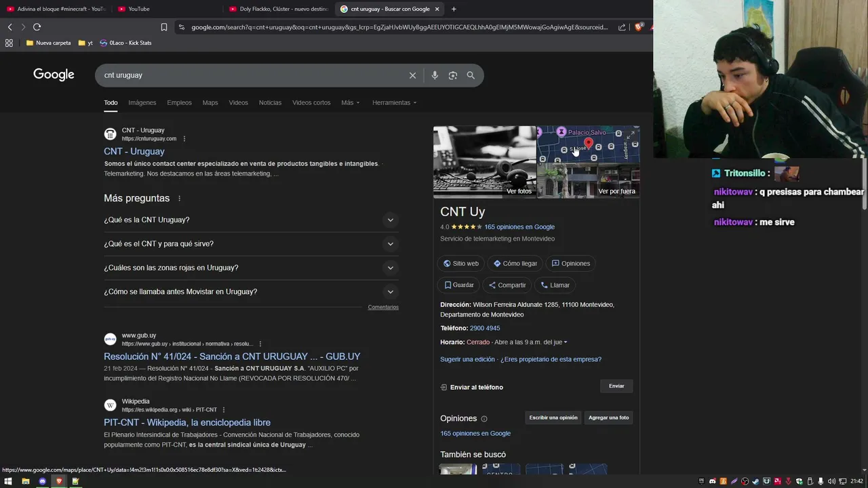Select the Noticias search filter
868x488 pixels.
point(270,102)
